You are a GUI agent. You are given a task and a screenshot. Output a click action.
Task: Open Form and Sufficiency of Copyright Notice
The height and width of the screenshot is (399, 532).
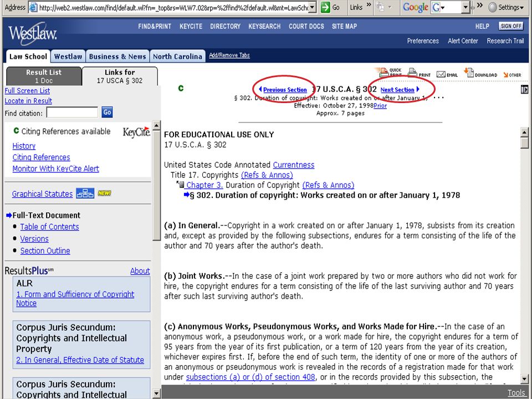(75, 299)
